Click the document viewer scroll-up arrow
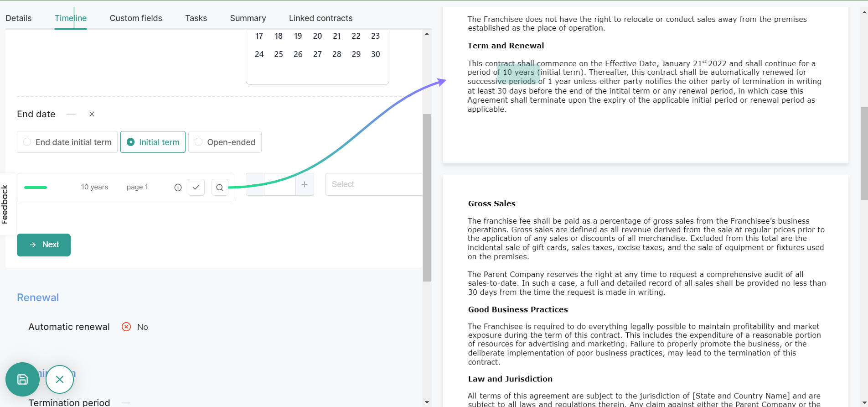The height and width of the screenshot is (407, 868). click(x=864, y=12)
